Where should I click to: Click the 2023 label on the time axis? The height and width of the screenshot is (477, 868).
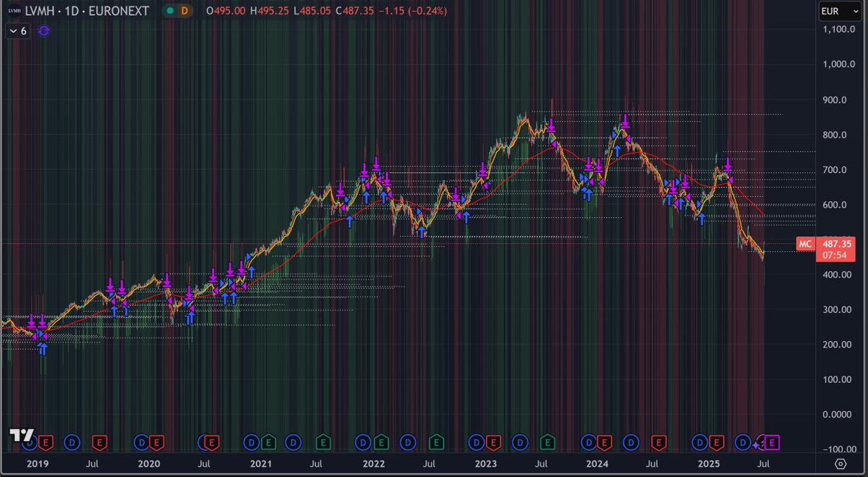pos(485,463)
